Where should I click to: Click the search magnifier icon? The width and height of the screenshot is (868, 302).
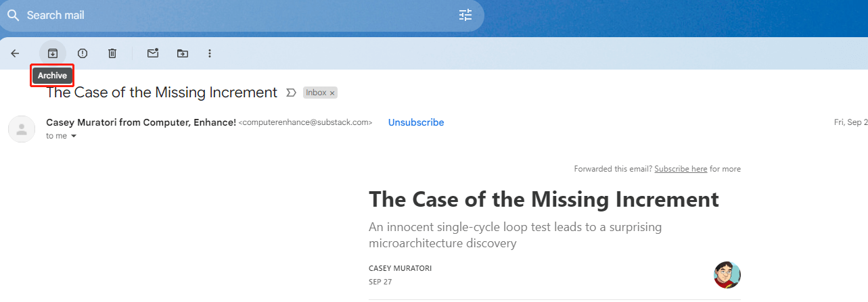click(13, 15)
